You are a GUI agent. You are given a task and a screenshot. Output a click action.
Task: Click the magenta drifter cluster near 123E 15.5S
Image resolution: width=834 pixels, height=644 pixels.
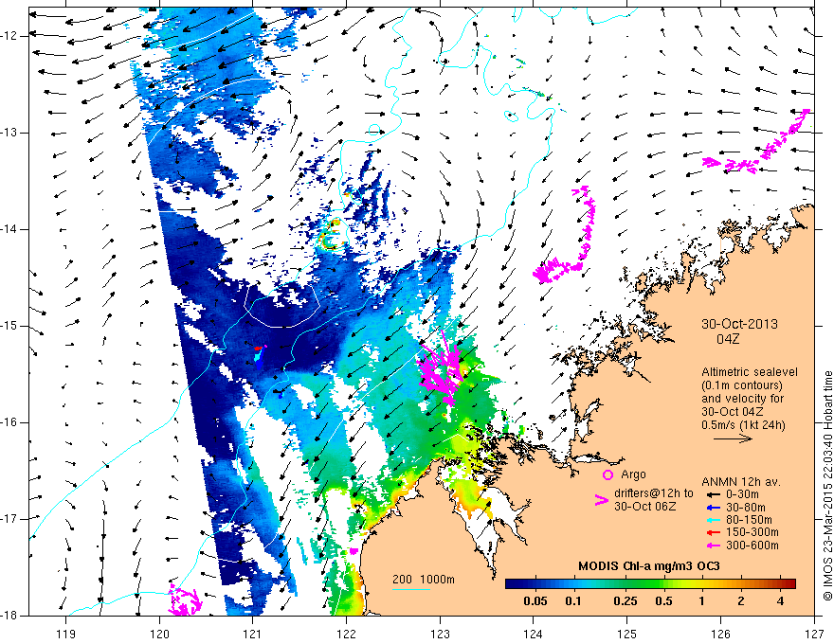(x=442, y=367)
